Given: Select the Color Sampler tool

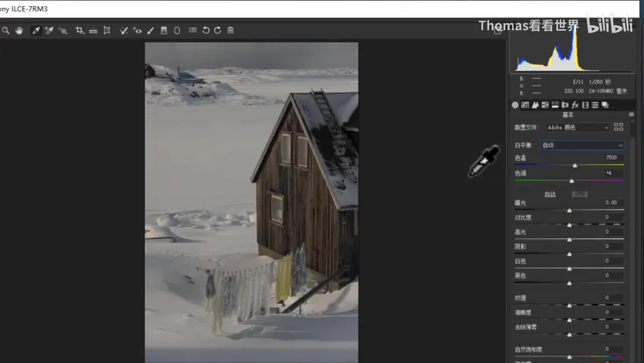Looking at the screenshot, I should pyautogui.click(x=49, y=30).
